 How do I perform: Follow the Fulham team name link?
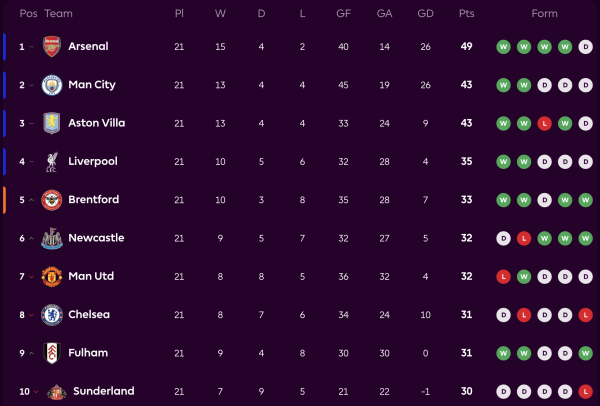[88, 352]
